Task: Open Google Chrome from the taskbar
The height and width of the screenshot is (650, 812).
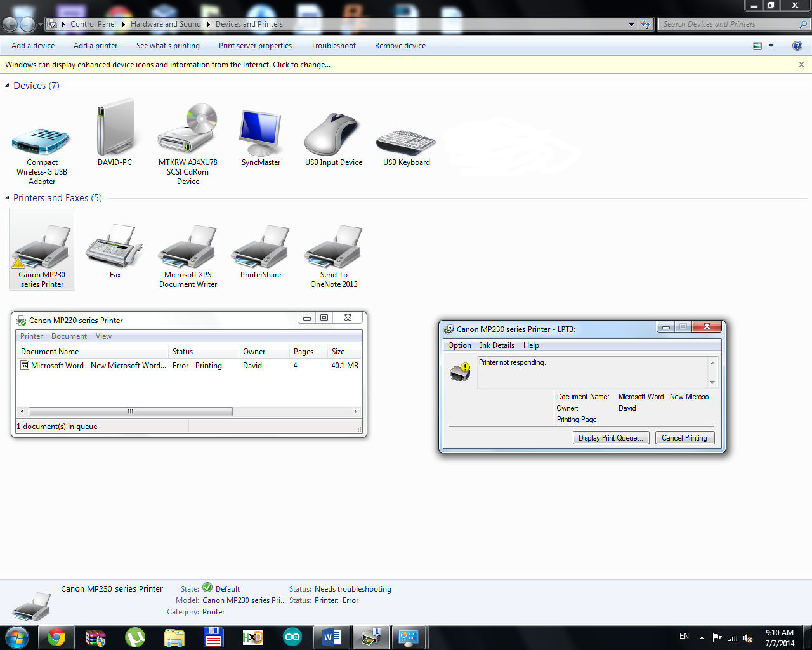Action: [x=56, y=637]
